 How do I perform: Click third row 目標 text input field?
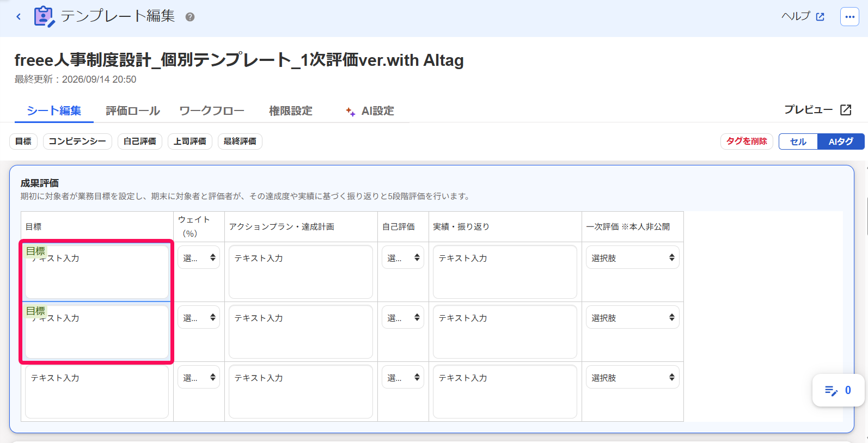97,391
